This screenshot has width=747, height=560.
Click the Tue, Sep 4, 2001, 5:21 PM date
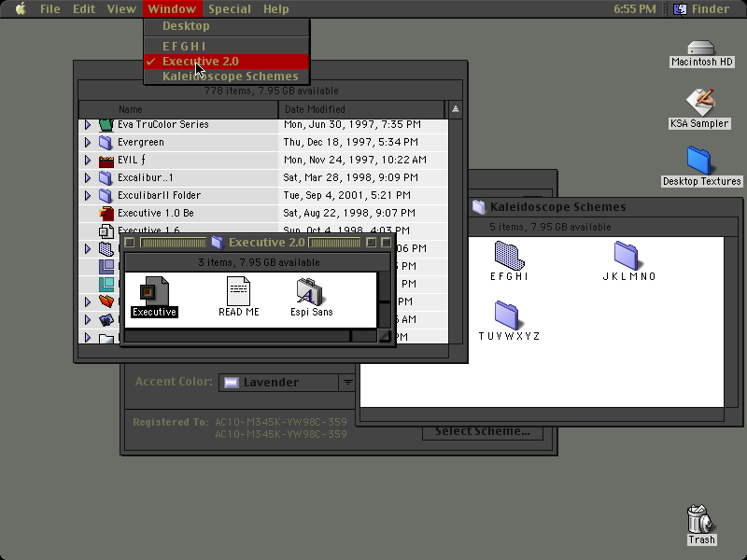[x=346, y=195]
